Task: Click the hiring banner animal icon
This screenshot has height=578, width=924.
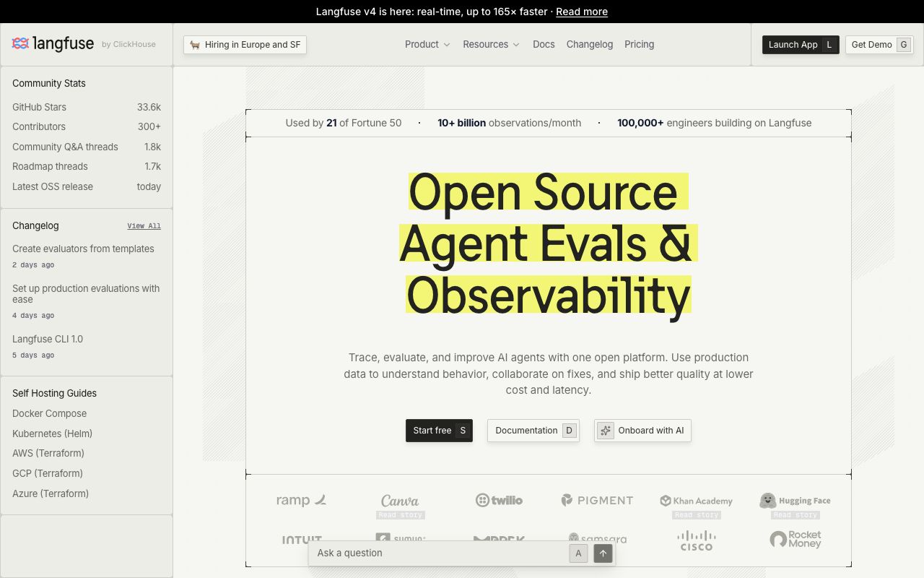Action: [195, 45]
